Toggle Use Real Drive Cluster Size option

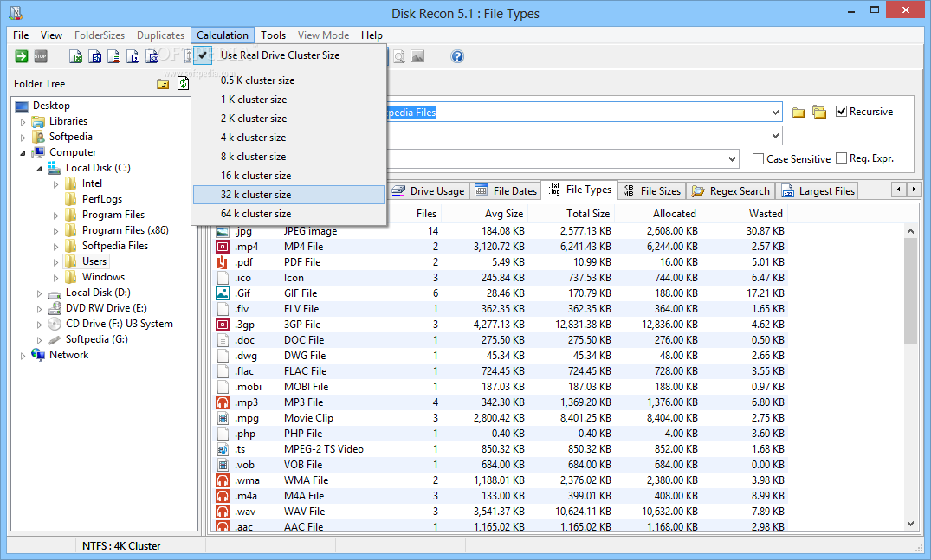click(x=289, y=55)
